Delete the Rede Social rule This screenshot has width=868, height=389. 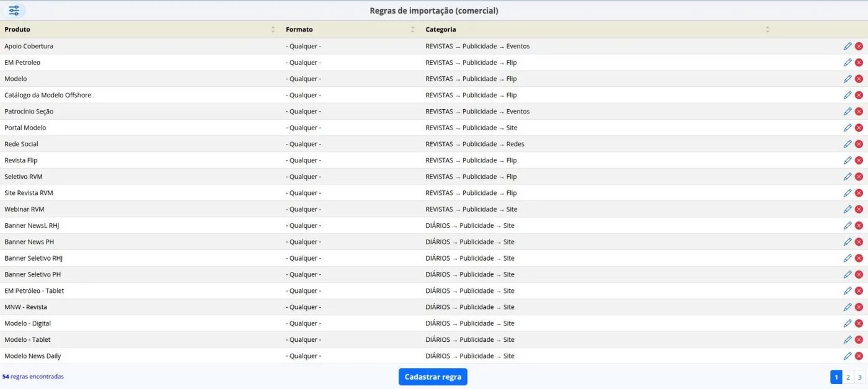(x=859, y=144)
